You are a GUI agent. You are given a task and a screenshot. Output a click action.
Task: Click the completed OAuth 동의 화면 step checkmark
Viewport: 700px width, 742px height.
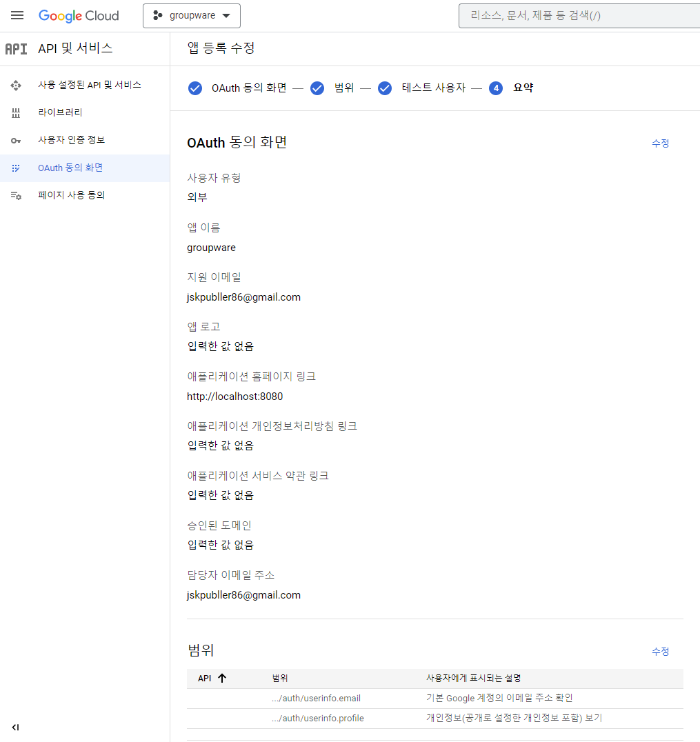click(195, 88)
